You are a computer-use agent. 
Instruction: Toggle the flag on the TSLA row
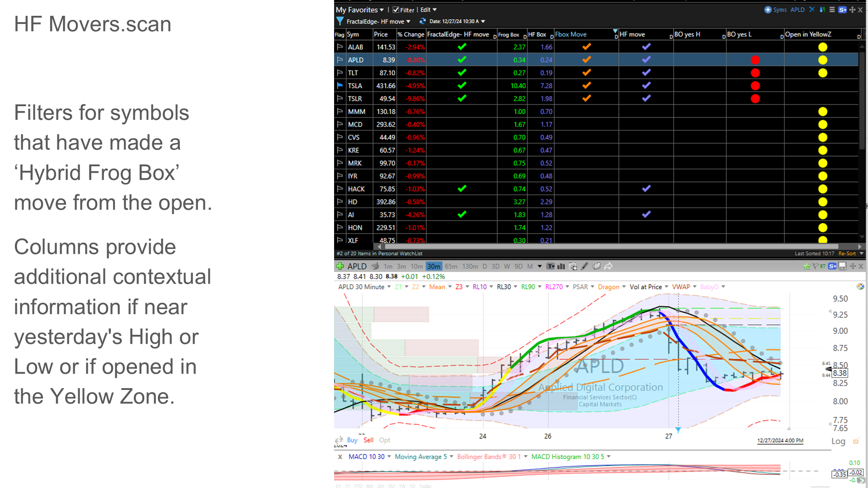pos(340,85)
